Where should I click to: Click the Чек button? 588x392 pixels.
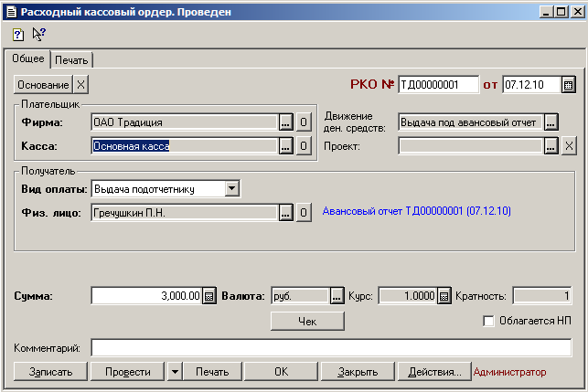306,321
